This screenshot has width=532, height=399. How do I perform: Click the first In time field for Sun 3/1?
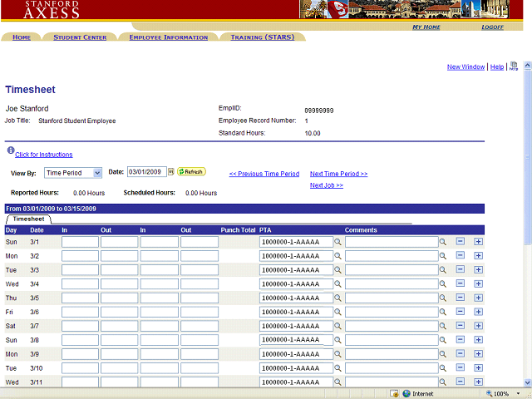pos(80,242)
